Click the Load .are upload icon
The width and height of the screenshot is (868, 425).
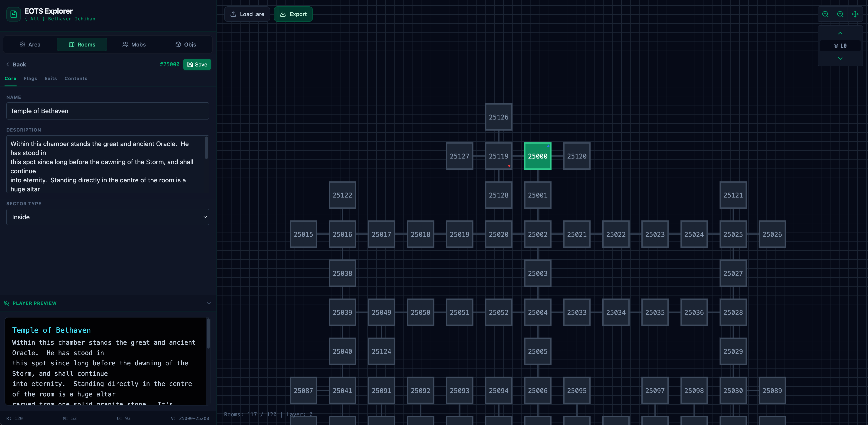(x=233, y=14)
